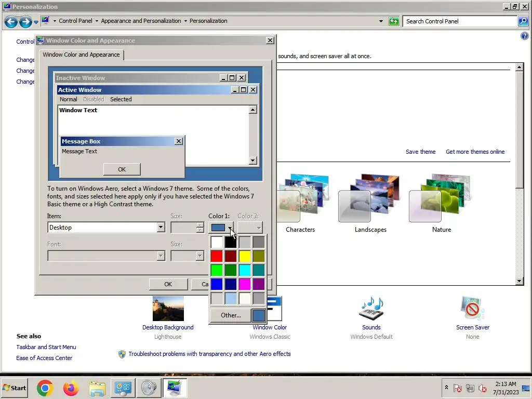Click the search magnifier icon

coord(523,21)
